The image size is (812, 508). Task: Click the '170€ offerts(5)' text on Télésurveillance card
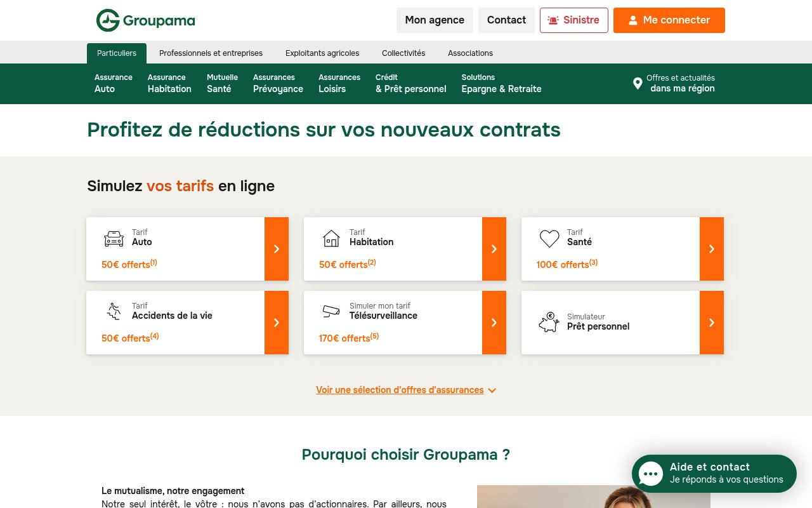coord(349,337)
